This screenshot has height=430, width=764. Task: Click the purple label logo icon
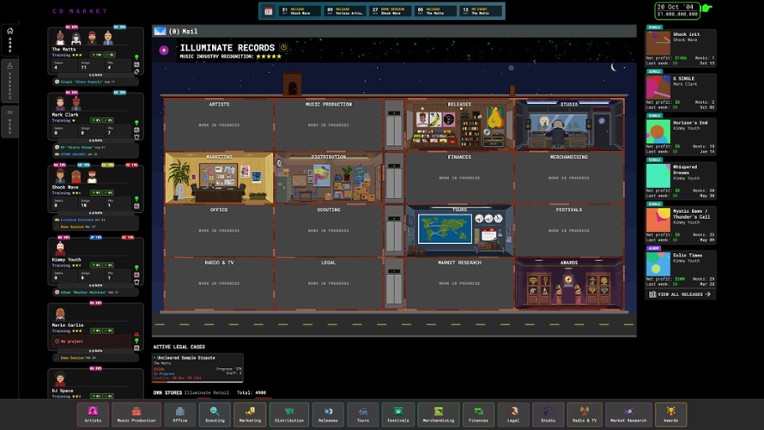[x=164, y=50]
